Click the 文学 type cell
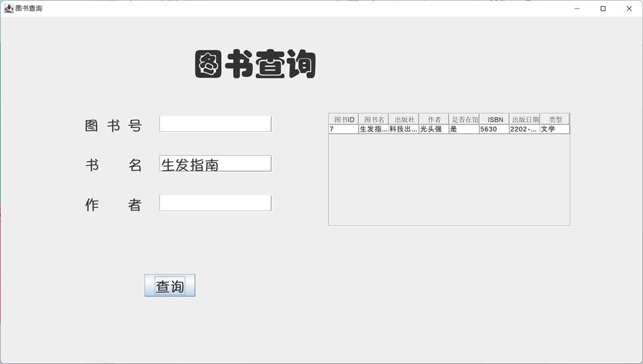This screenshot has height=364, width=643. pos(555,129)
